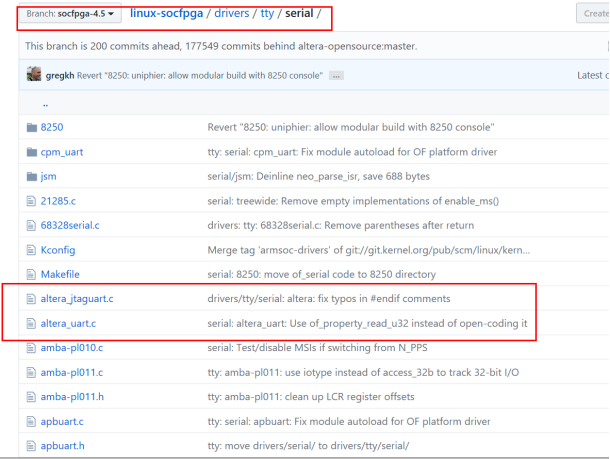Open the Kconfig file
This screenshot has height=459, width=610.
point(58,250)
